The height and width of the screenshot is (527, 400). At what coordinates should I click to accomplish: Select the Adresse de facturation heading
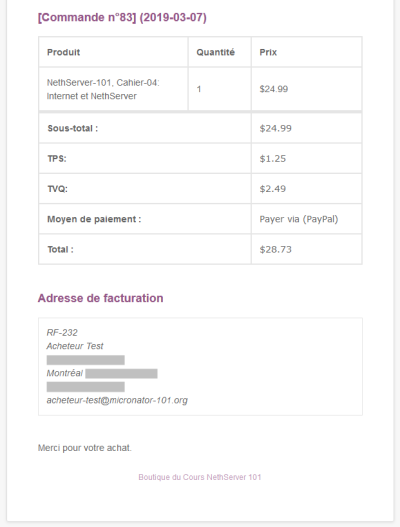pyautogui.click(x=101, y=298)
